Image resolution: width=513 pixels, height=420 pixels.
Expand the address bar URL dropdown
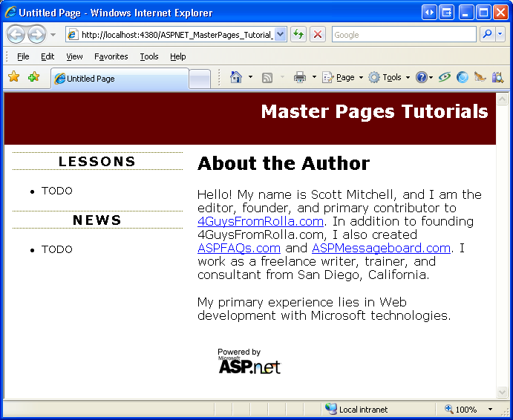pyautogui.click(x=280, y=34)
